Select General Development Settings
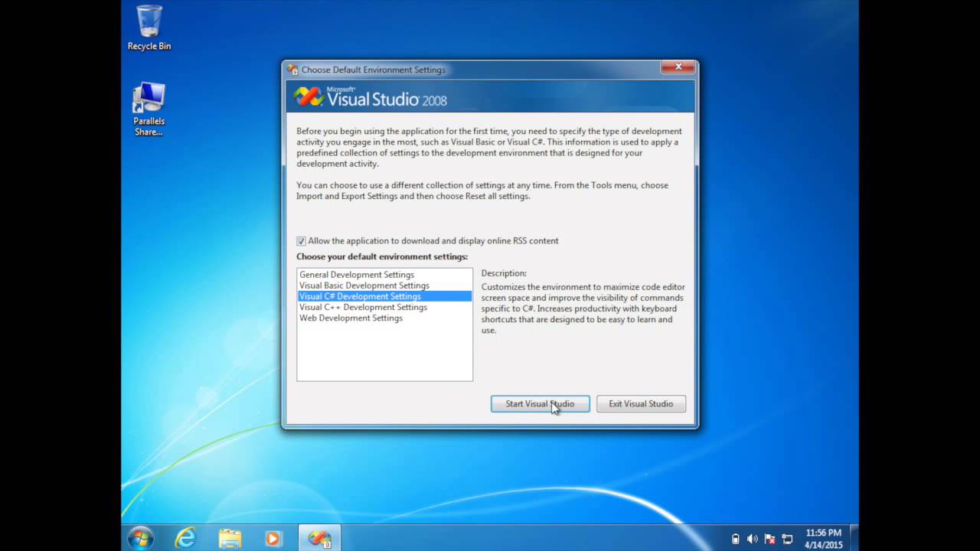Screen dimensions: 980x551 (x=384, y=275)
